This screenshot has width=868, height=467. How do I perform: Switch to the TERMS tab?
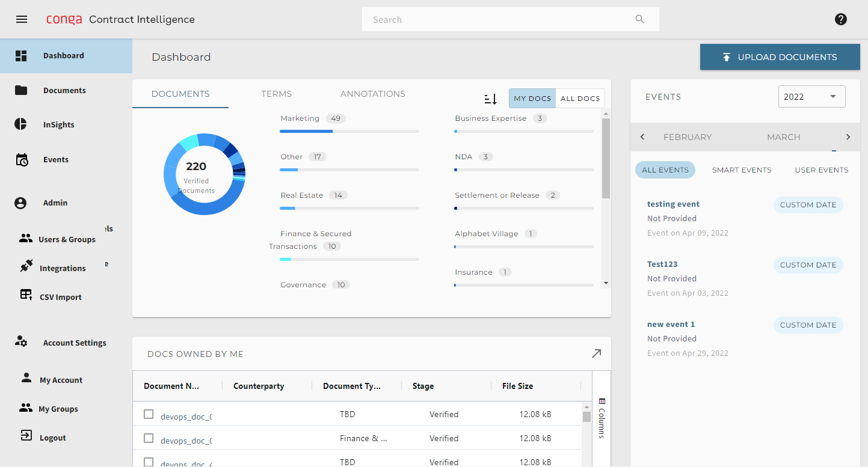point(276,94)
